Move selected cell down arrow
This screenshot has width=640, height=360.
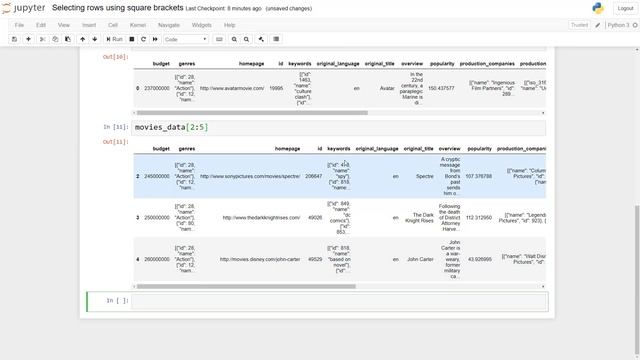tap(95, 39)
